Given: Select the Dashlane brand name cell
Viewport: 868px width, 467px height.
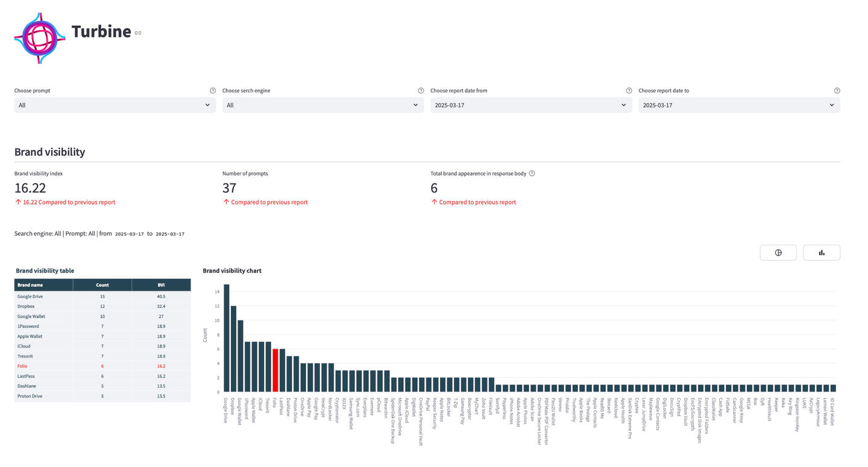Looking at the screenshot, I should [x=43, y=386].
